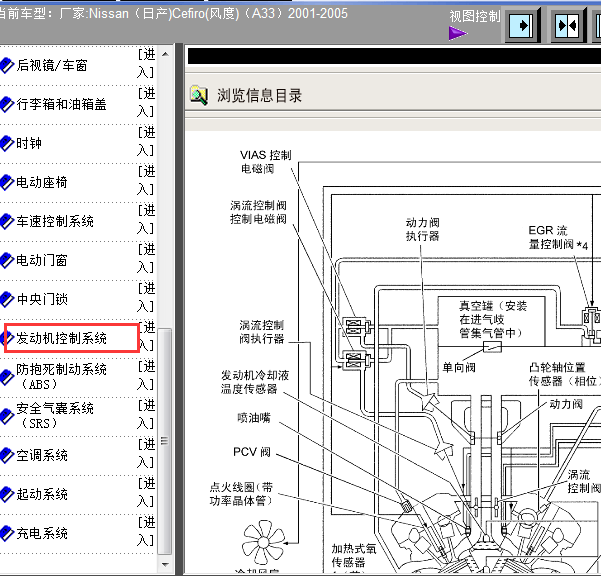Viewport: 601px width, 576px height.
Task: Click the pencil icon beside 空调系统
Action: pyautogui.click(x=7, y=456)
